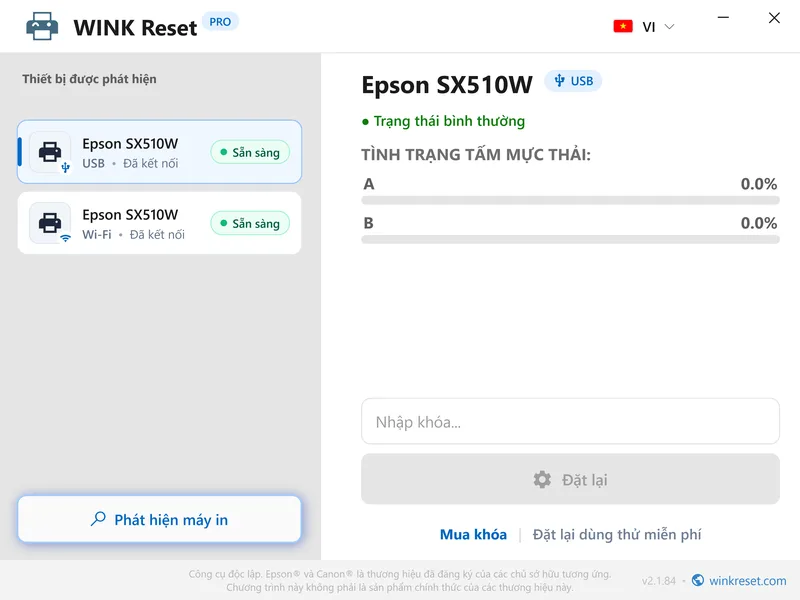Click the Phát hiện máy in button
Viewport: 800px width, 600px height.
(x=159, y=519)
